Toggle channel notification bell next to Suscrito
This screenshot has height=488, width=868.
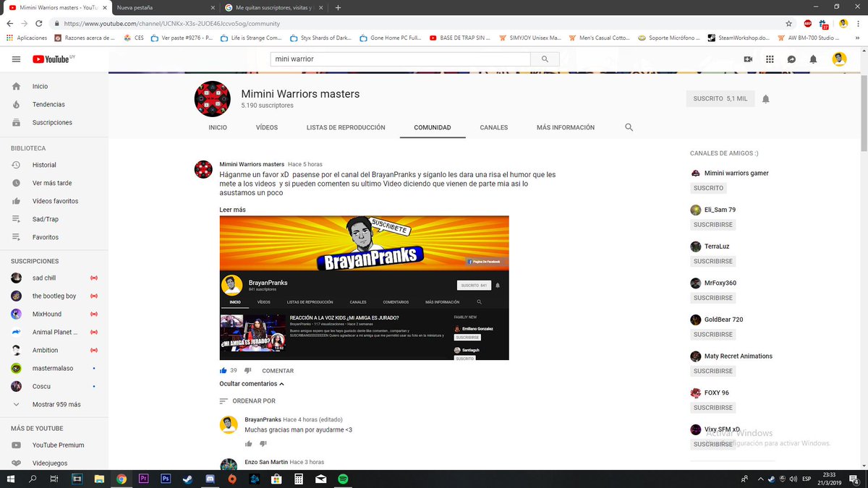click(x=765, y=99)
